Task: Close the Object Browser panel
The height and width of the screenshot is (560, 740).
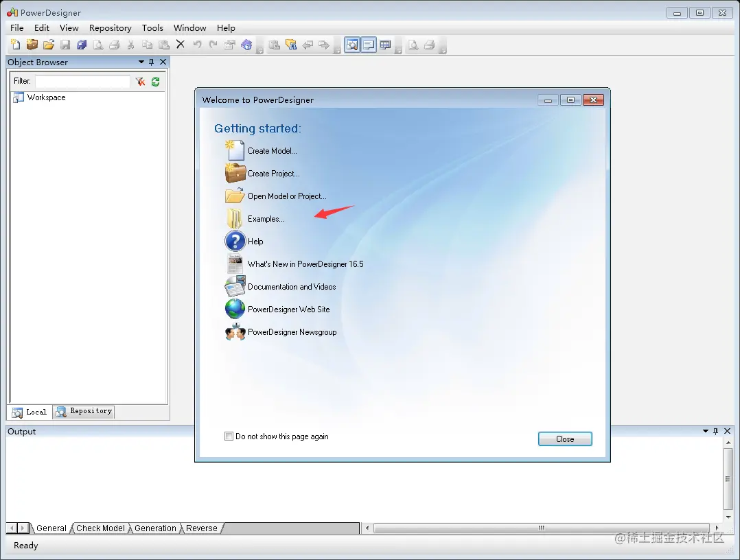Action: [x=163, y=62]
